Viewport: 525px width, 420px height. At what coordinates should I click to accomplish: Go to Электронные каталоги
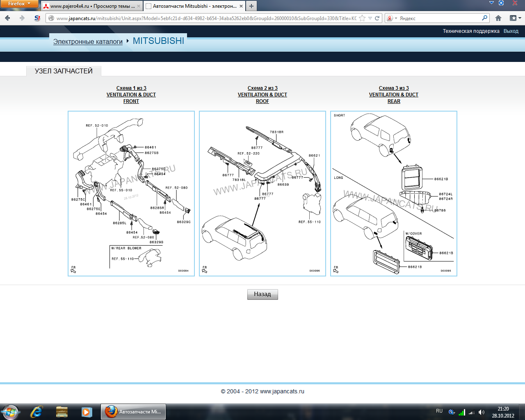coord(88,41)
